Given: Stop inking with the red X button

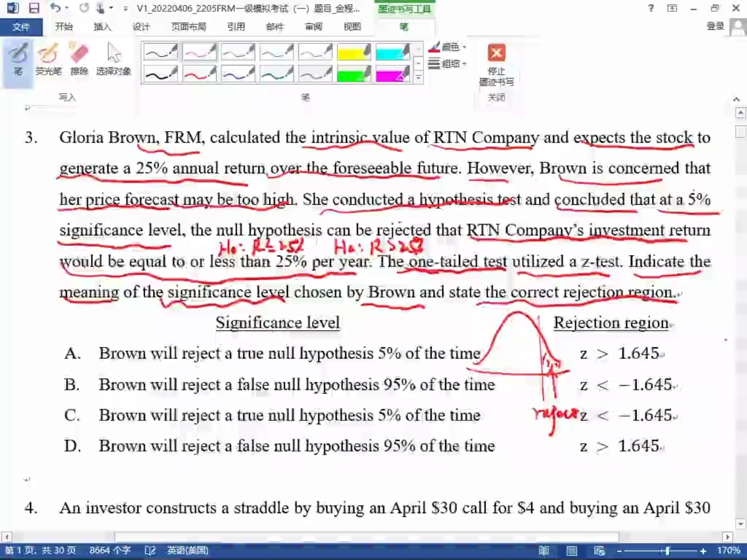Looking at the screenshot, I should [496, 53].
